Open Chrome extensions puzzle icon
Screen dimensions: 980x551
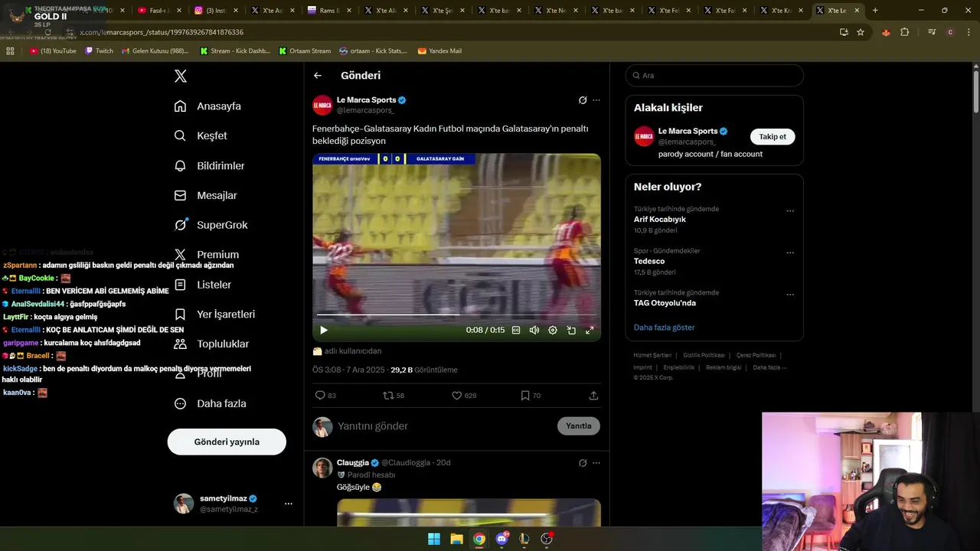[x=905, y=32]
